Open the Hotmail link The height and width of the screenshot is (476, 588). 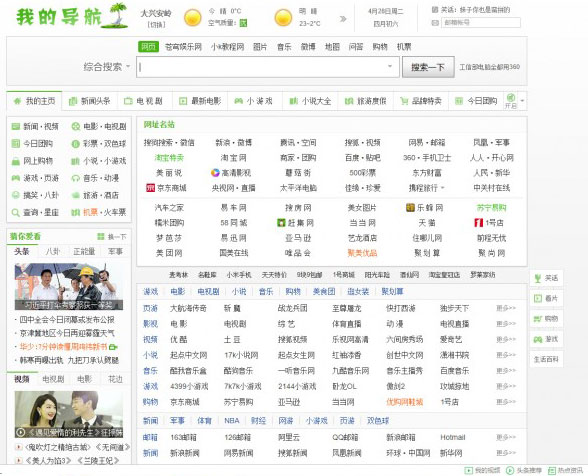click(x=453, y=437)
